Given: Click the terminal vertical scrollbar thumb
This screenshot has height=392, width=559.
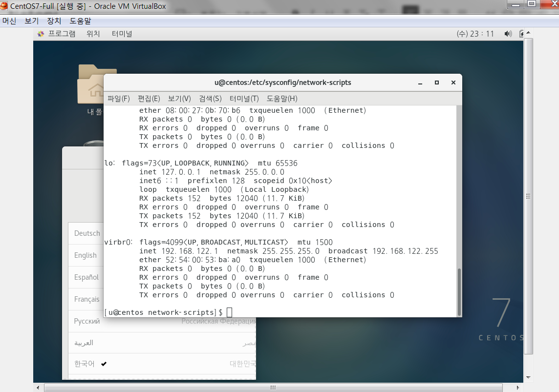Looking at the screenshot, I should 459,292.
